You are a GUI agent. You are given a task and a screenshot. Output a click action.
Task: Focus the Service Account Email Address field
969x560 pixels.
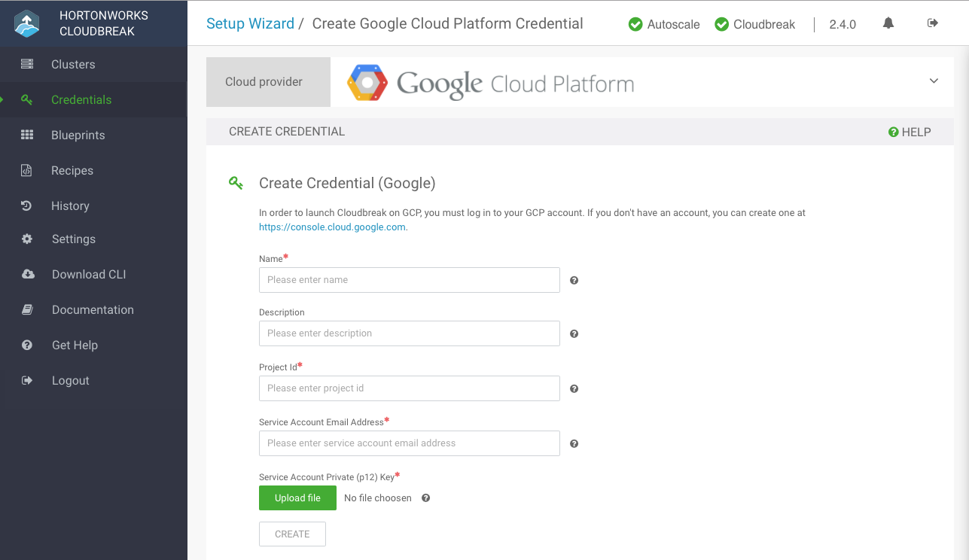[409, 443]
